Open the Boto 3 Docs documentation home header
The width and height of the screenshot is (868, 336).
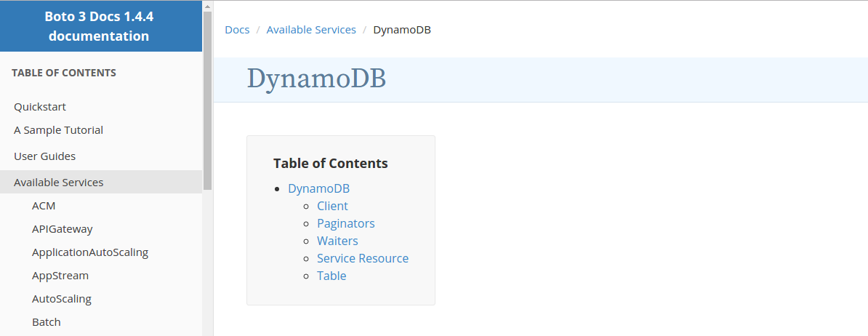[x=99, y=26]
